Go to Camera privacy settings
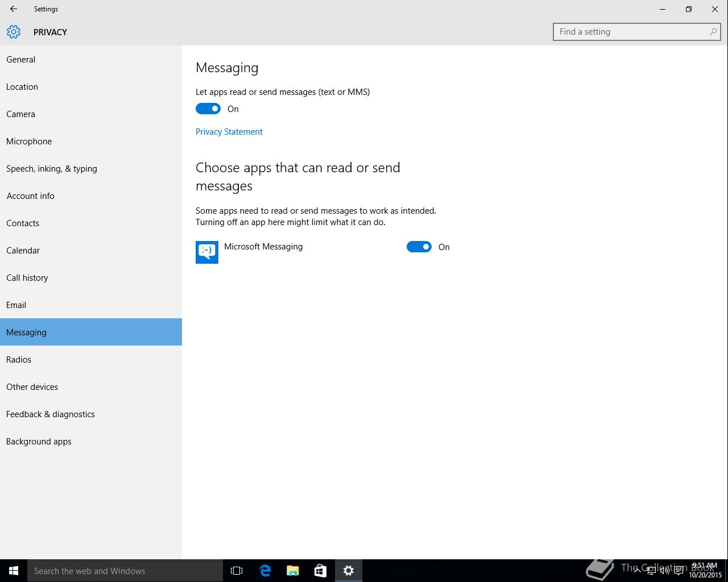The height and width of the screenshot is (582, 728). tap(20, 114)
